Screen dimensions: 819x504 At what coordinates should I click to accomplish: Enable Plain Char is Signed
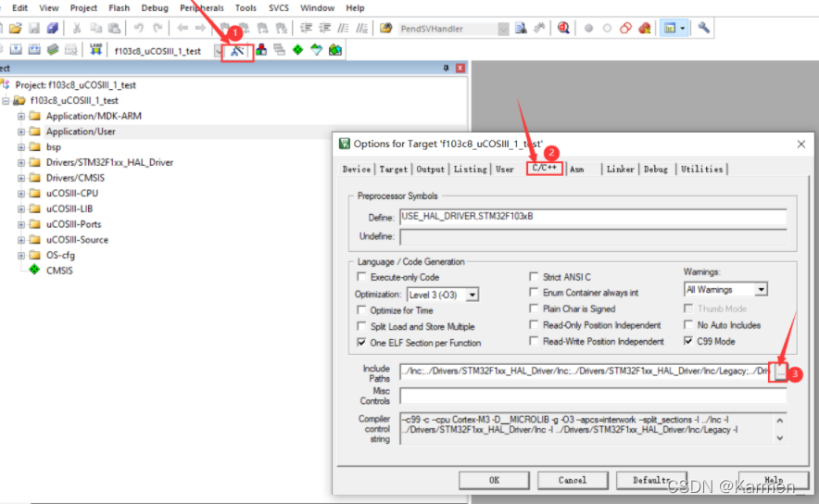coord(534,309)
